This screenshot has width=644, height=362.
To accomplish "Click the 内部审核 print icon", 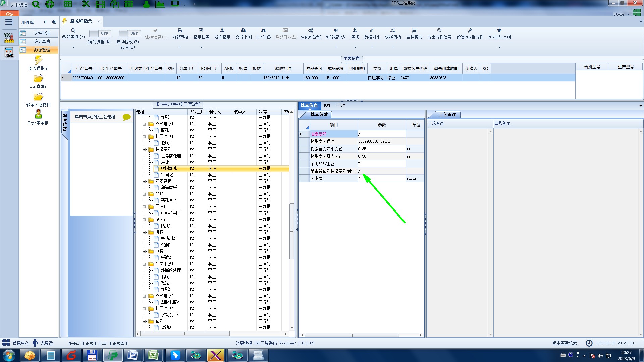I will [180, 31].
